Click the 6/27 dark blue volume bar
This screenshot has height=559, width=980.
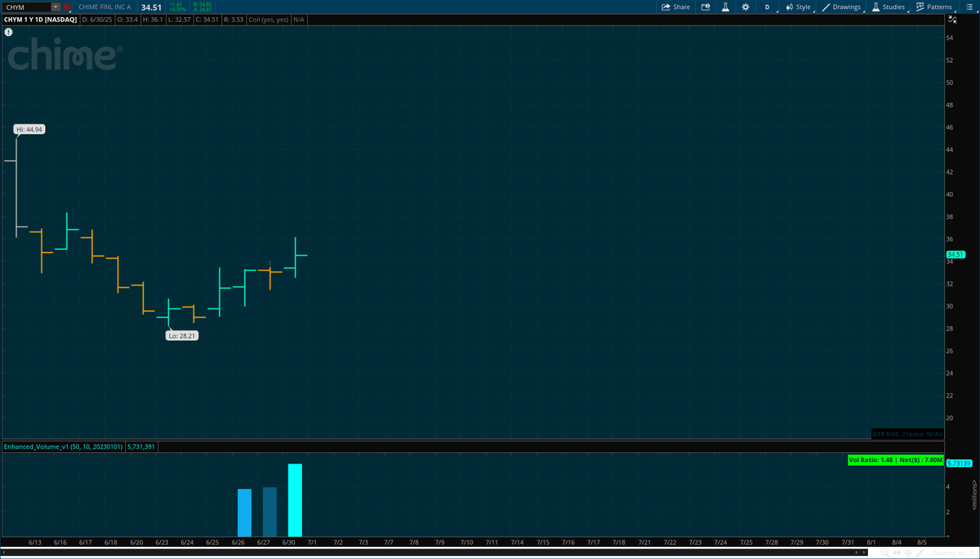[269, 511]
